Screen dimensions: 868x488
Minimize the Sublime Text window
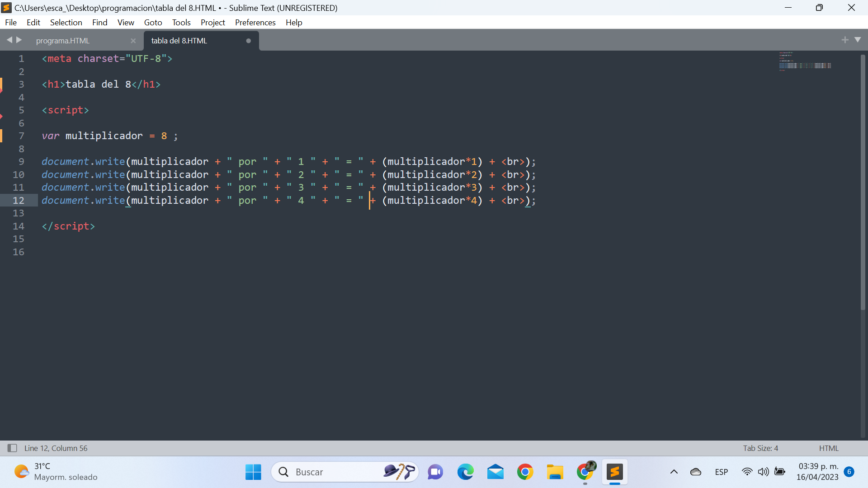pyautogui.click(x=788, y=8)
